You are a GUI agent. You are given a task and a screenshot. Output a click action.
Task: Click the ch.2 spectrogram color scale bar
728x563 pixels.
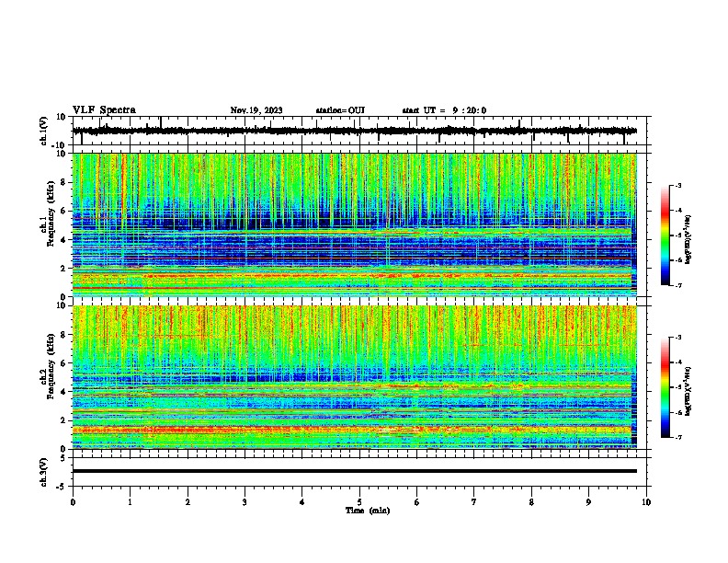[665, 387]
